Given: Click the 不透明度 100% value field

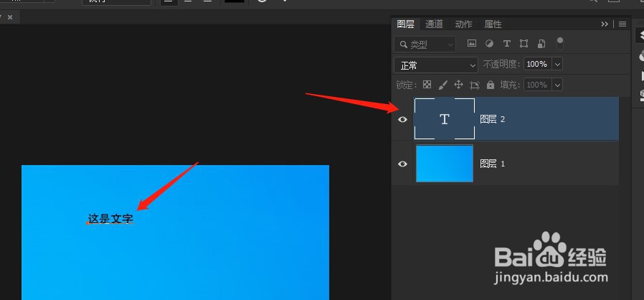Looking at the screenshot, I should tap(538, 64).
